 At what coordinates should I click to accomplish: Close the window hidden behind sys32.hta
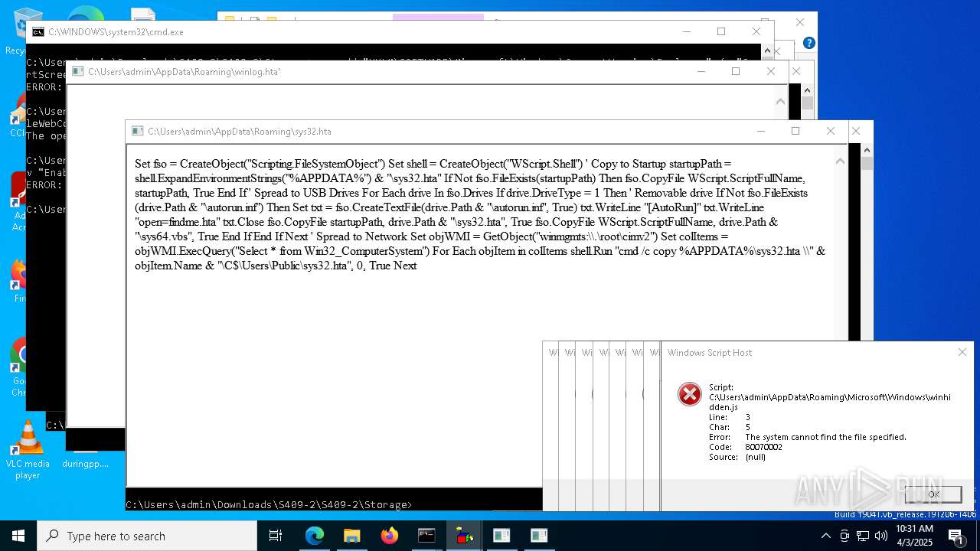click(x=856, y=131)
